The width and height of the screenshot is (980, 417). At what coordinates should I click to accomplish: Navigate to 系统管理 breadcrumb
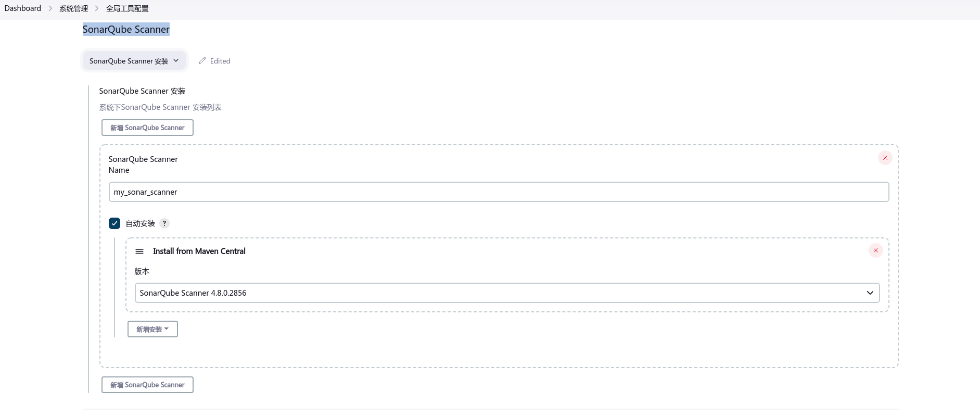coord(73,9)
